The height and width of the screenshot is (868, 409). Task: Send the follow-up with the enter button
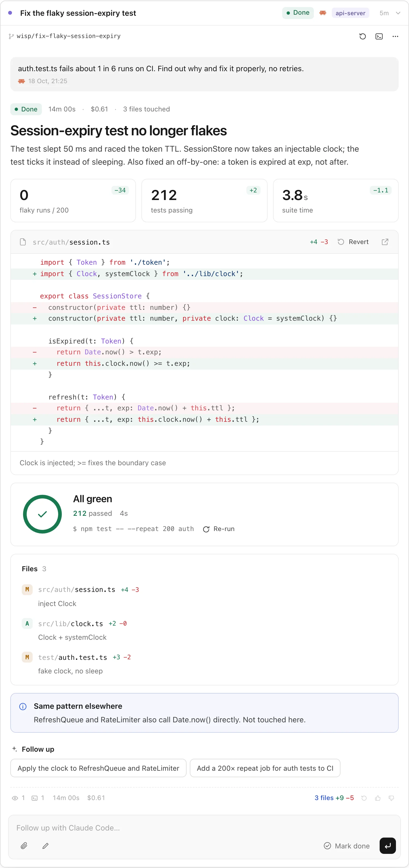(x=388, y=846)
